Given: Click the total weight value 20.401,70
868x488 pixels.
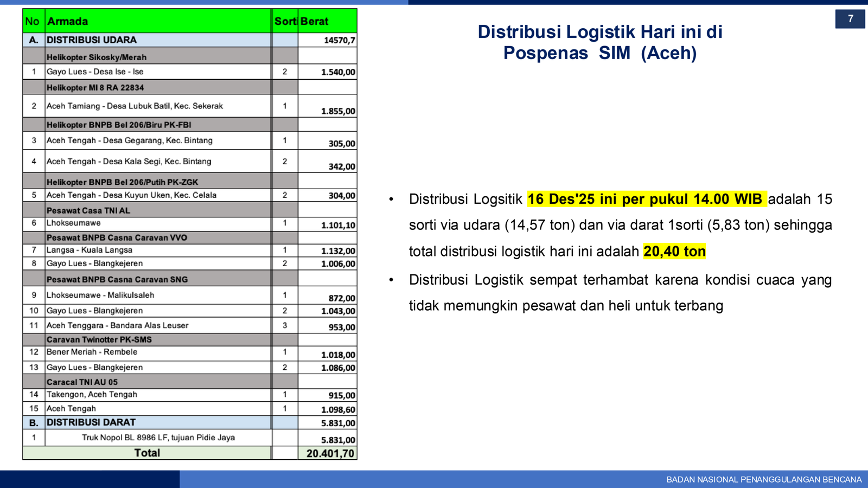Looking at the screenshot, I should pyautogui.click(x=330, y=453).
